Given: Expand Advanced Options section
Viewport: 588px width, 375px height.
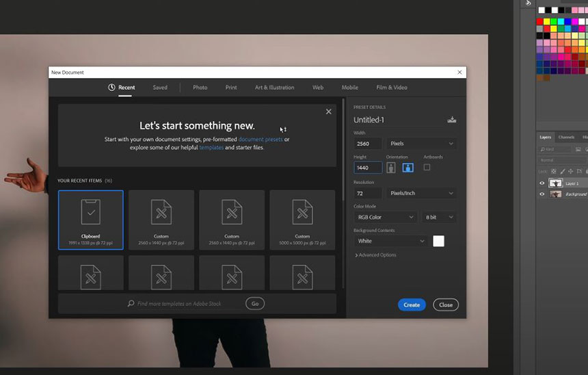Looking at the screenshot, I should pos(375,255).
